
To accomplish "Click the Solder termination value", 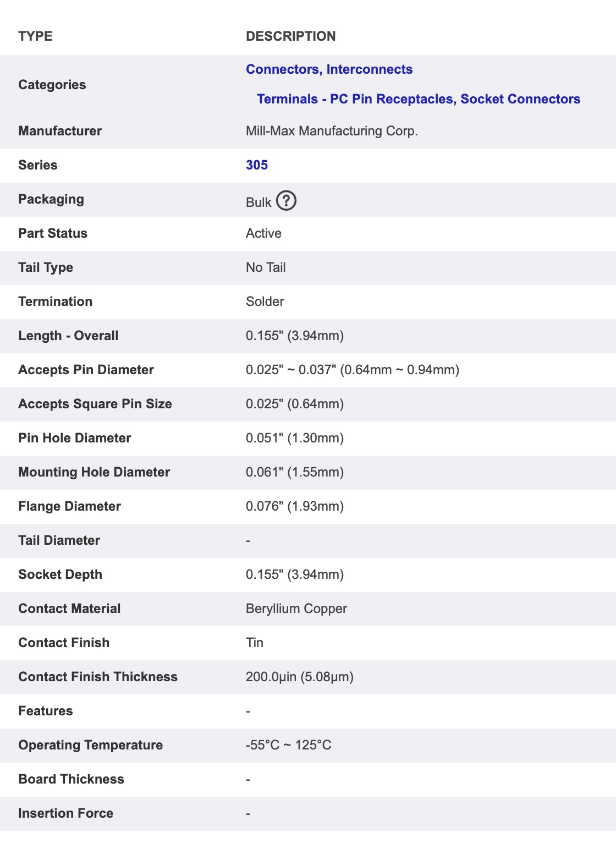I will click(265, 302).
